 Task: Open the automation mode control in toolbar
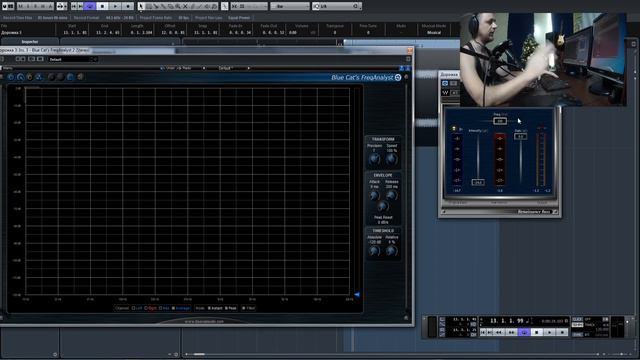[62, 6]
